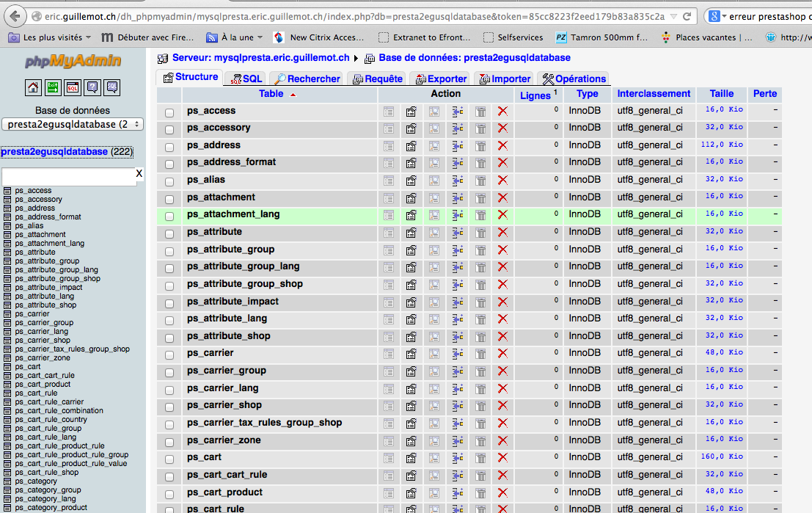Open URL bar history dropdown arrow

click(673, 17)
